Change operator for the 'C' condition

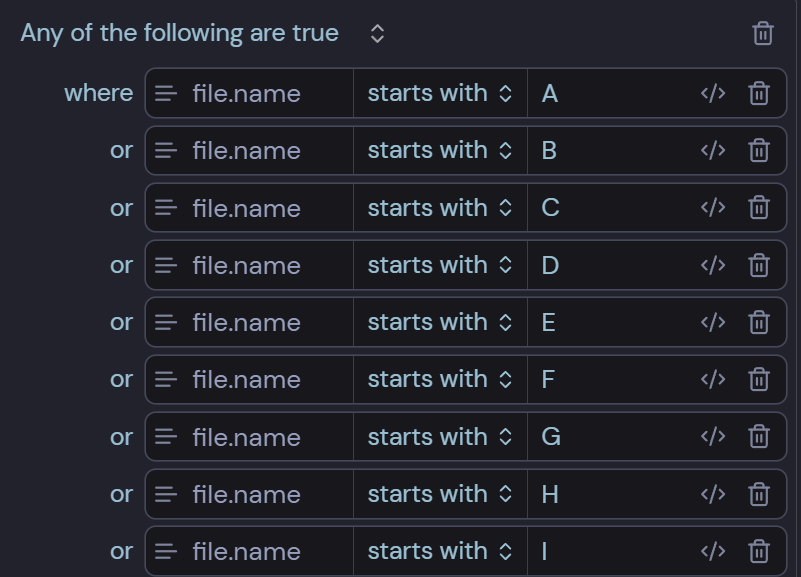(440, 208)
